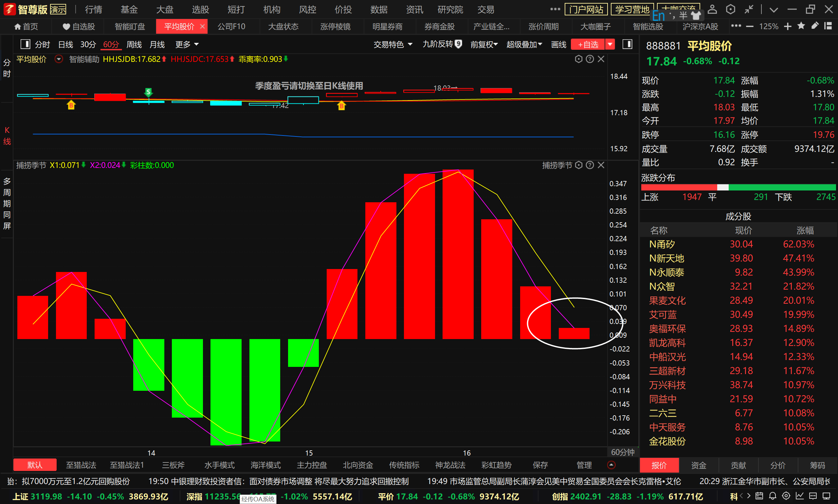Click the first B buy marker on chart
The width and height of the screenshot is (838, 504).
click(71, 105)
